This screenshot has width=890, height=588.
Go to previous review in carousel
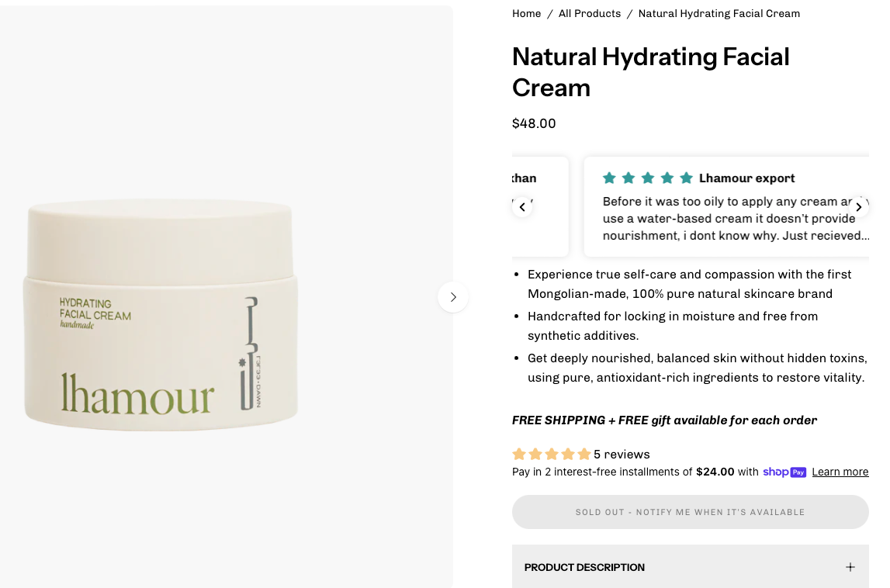(x=522, y=207)
